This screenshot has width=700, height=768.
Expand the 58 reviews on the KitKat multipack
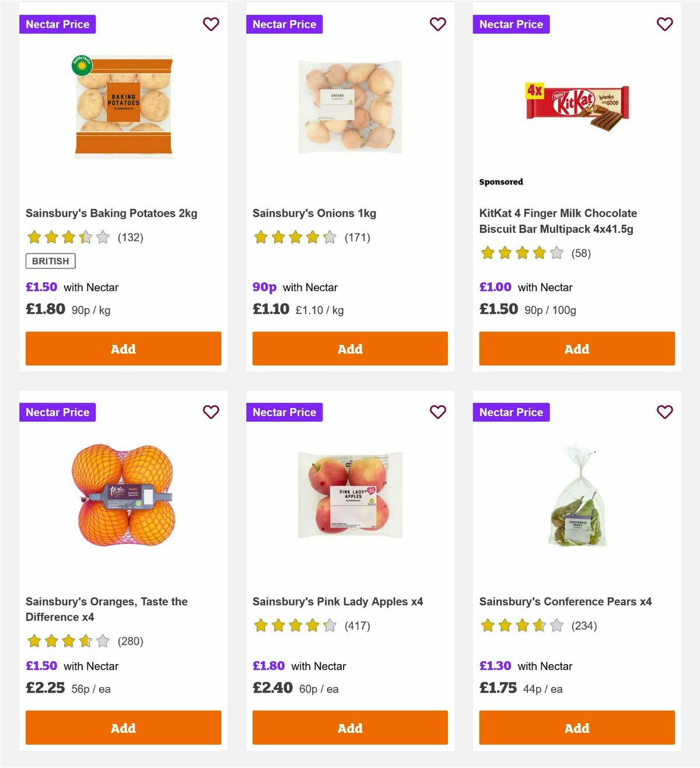581,253
